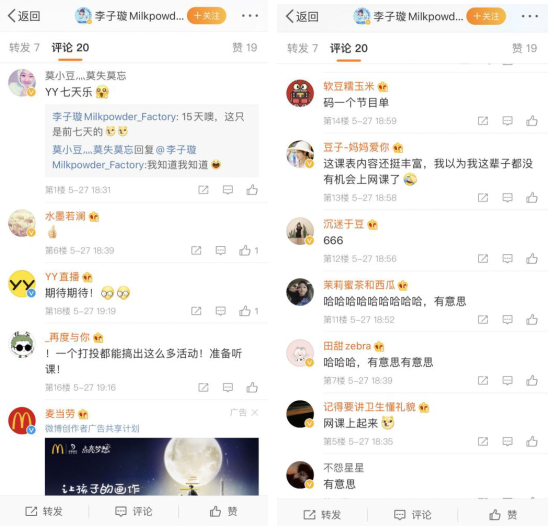Tap bottom 评论 button in left panel

click(134, 511)
